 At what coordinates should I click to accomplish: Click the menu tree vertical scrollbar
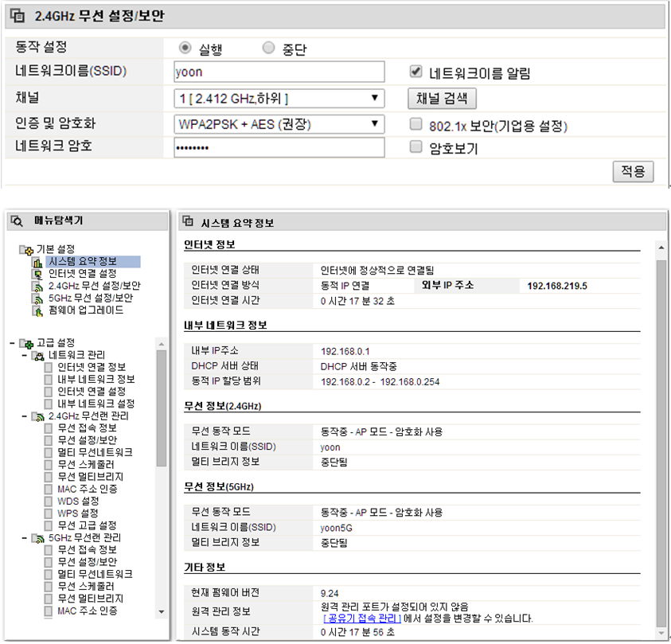pyautogui.click(x=162, y=478)
